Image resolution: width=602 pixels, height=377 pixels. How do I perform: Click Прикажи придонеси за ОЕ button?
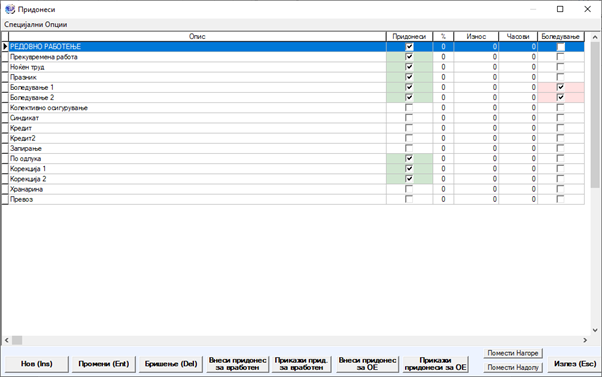(435, 364)
